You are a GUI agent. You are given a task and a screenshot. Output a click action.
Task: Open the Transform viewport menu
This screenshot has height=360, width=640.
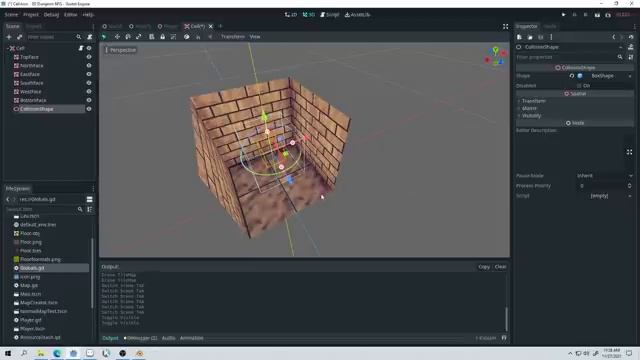pyautogui.click(x=233, y=37)
